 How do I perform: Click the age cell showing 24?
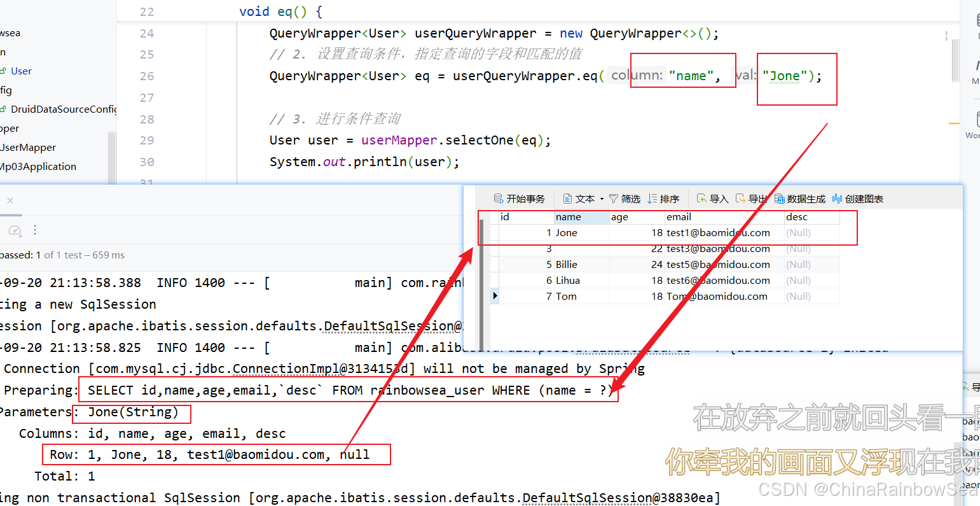[637, 265]
